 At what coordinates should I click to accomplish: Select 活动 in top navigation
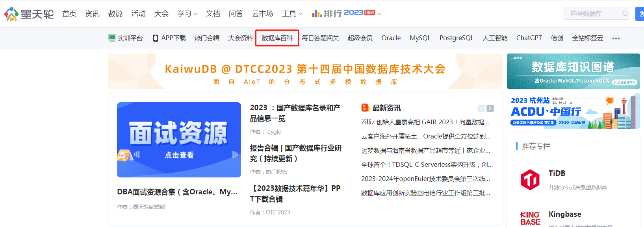click(138, 14)
